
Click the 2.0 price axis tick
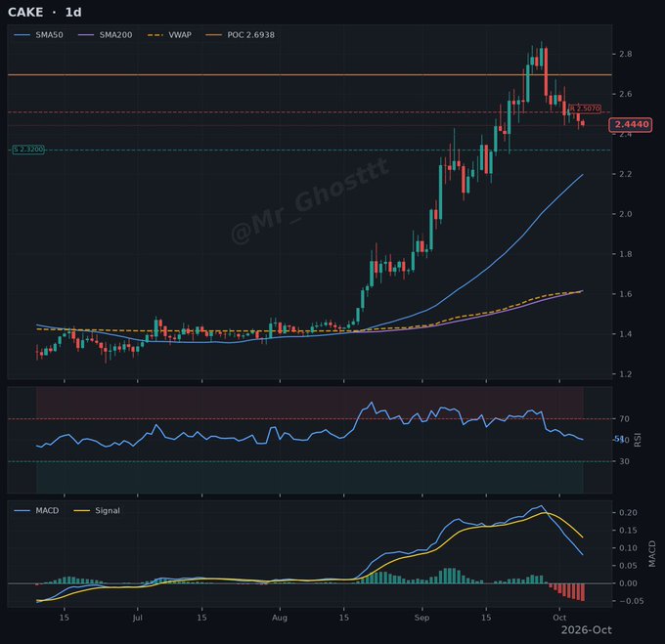626,214
